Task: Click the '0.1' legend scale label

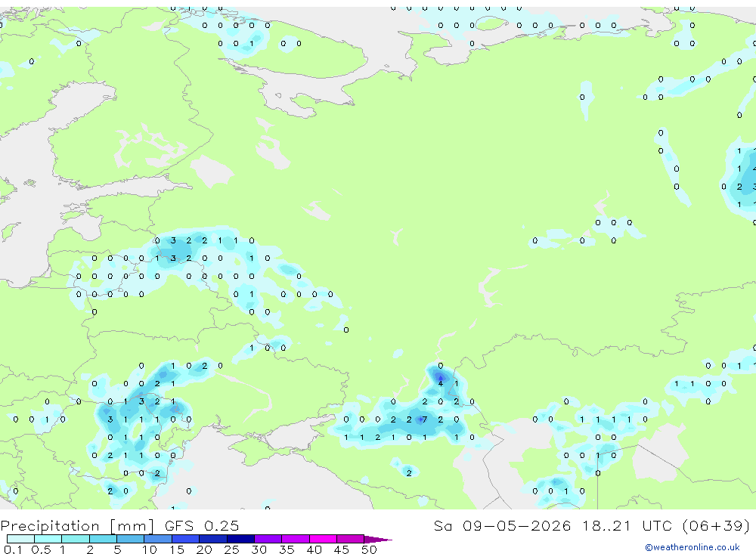Action: coord(13,549)
